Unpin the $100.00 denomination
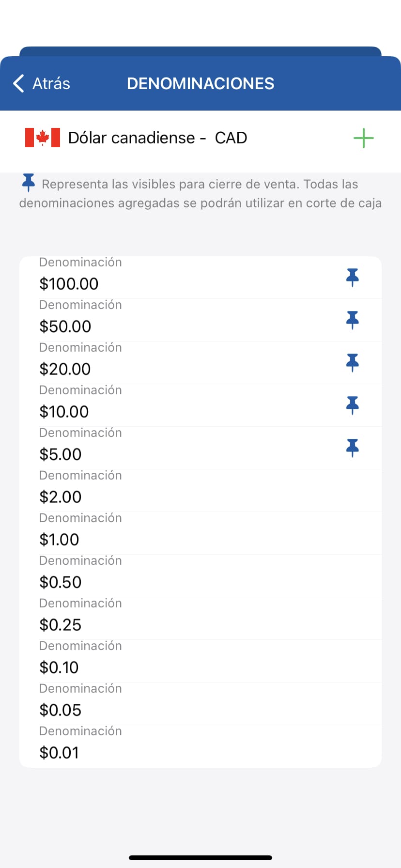Viewport: 401px width, 868px height. pyautogui.click(x=353, y=277)
